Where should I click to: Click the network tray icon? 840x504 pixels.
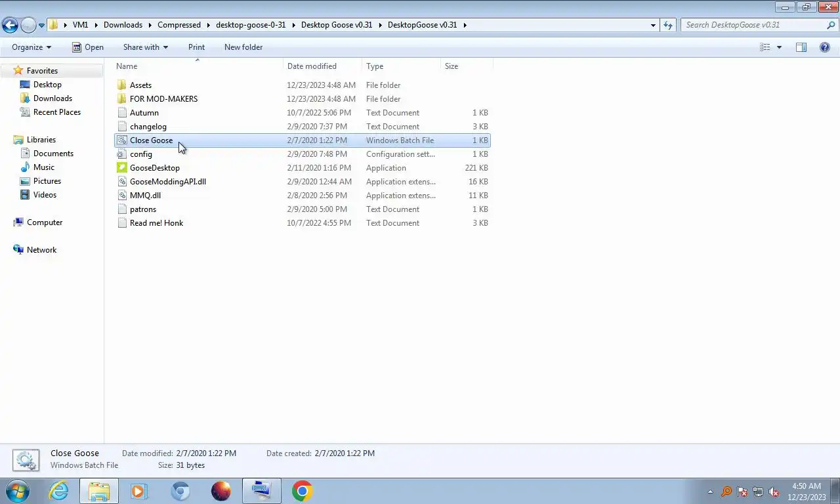[758, 492]
